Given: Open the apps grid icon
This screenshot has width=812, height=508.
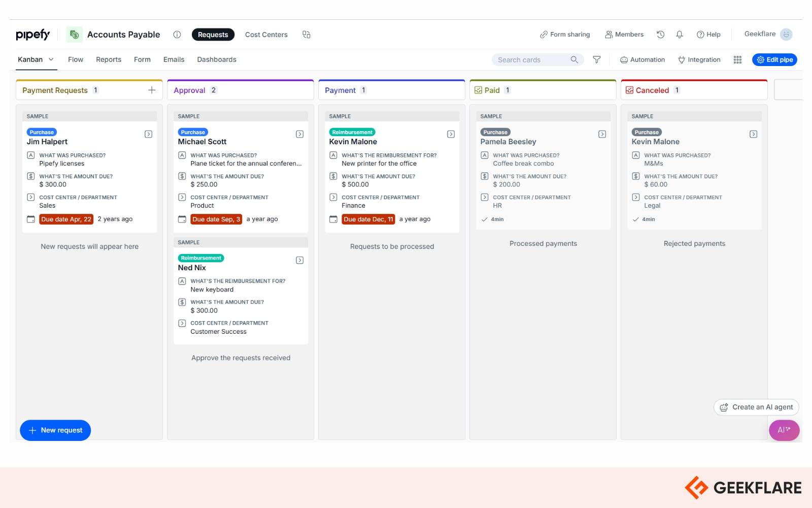Looking at the screenshot, I should [737, 60].
